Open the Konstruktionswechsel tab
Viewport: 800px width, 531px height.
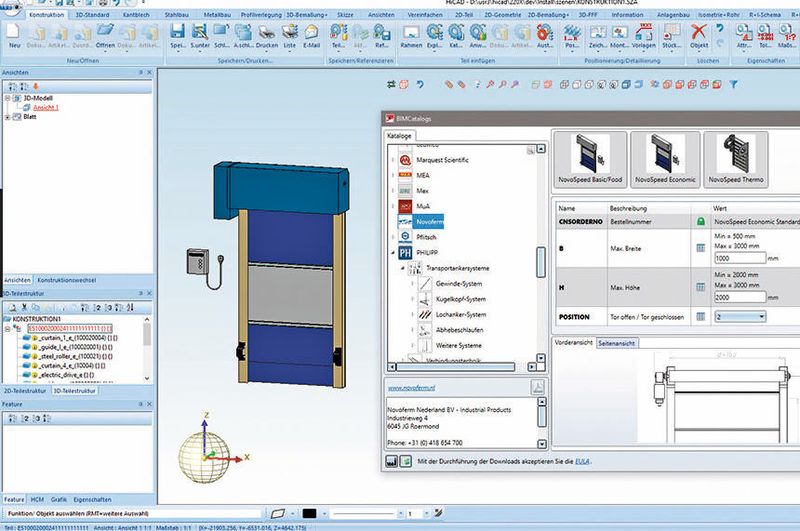click(66, 280)
